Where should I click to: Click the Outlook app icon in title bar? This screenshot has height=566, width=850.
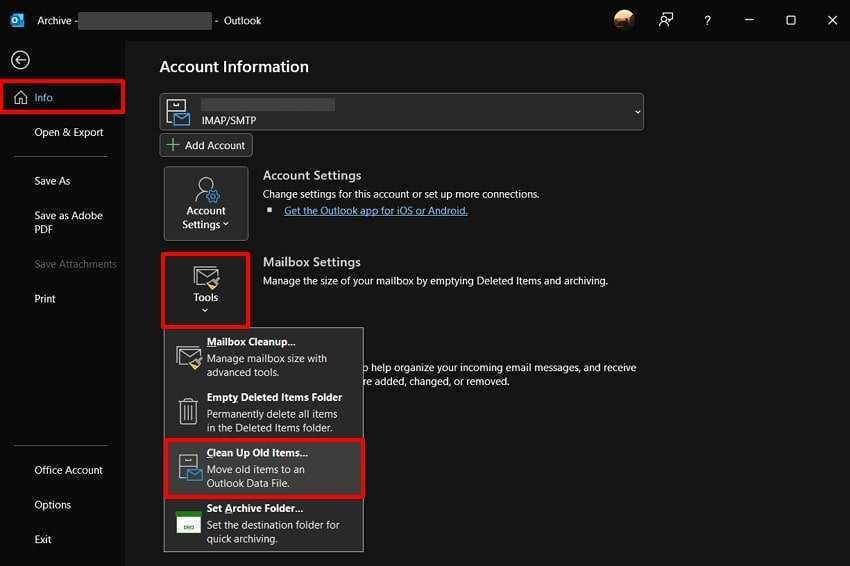(17, 21)
